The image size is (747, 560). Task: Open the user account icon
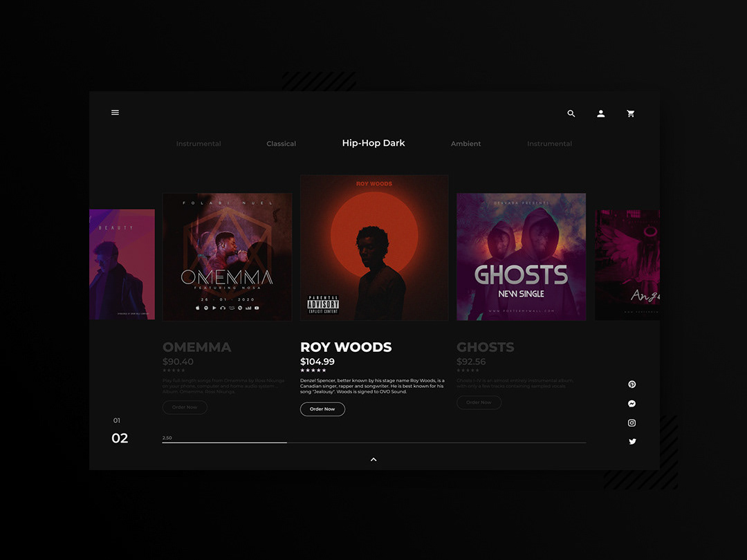[601, 113]
